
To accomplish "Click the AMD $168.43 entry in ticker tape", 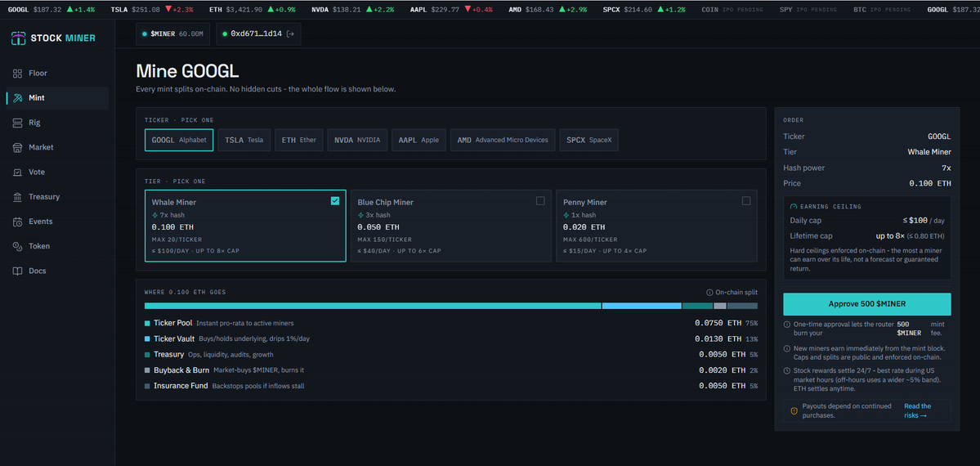I will (550, 9).
